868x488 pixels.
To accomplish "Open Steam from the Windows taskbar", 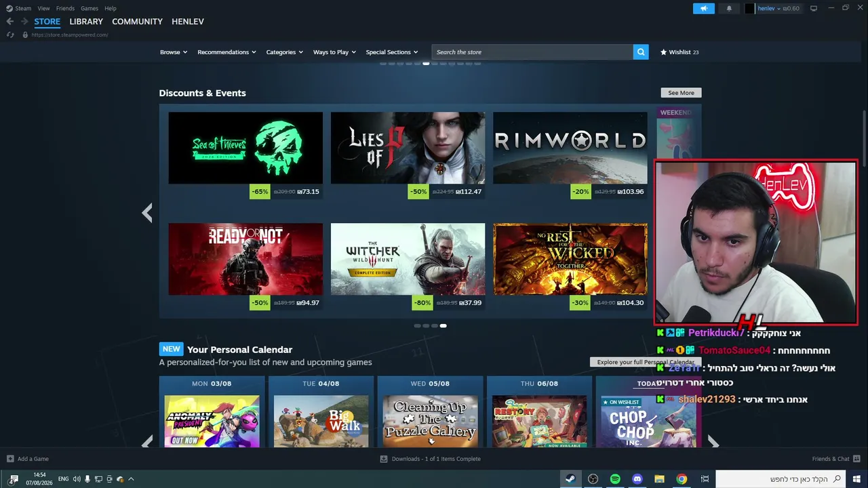I will tap(571, 479).
